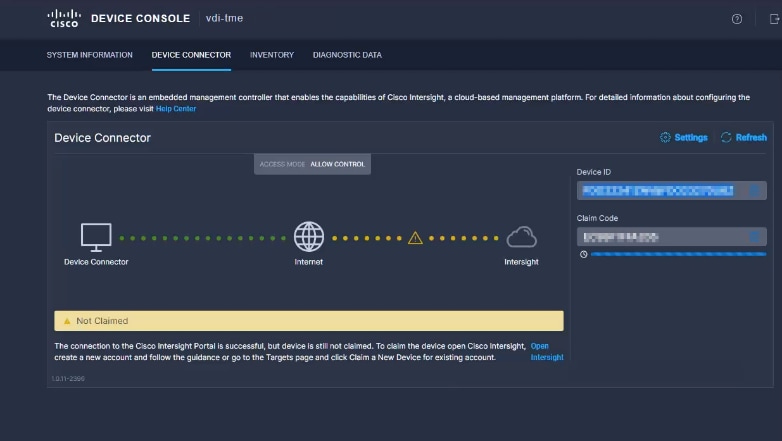
Task: Click the Device Connector label under the monitor
Action: [x=96, y=262]
